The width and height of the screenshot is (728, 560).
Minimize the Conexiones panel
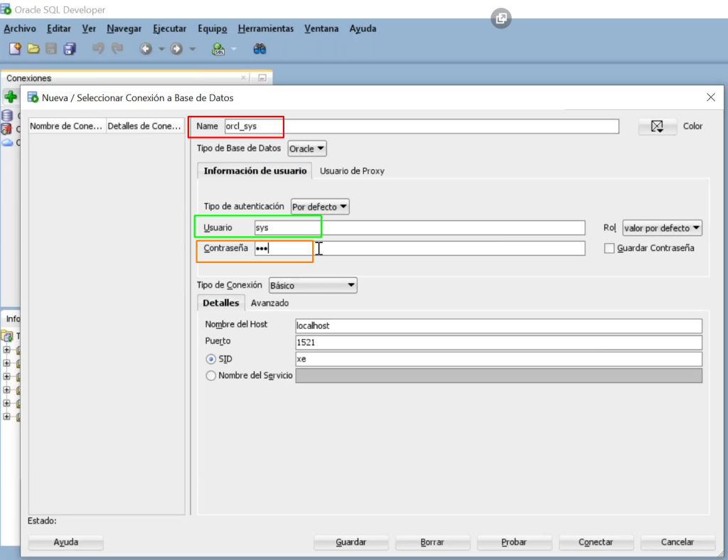262,78
